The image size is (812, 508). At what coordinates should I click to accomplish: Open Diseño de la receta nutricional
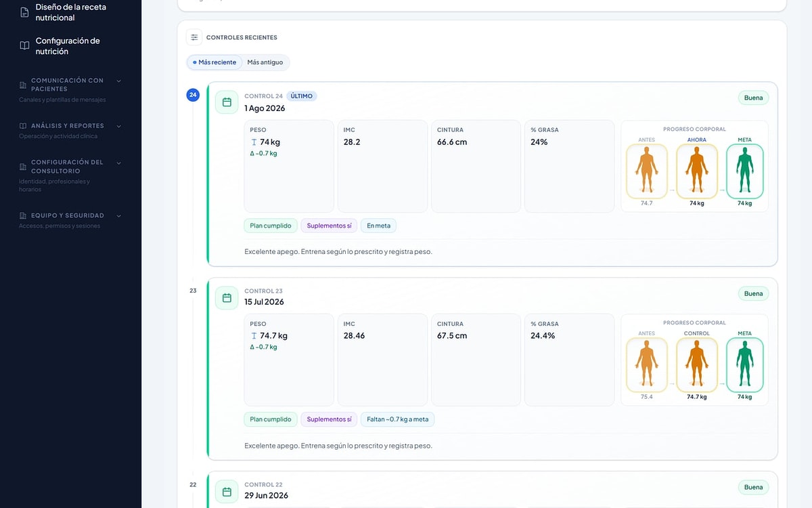pyautogui.click(x=71, y=12)
